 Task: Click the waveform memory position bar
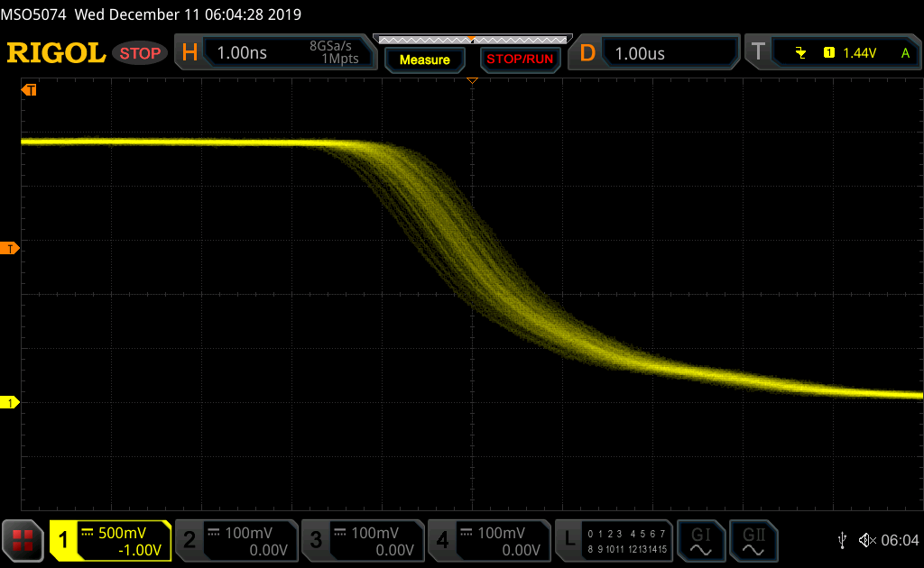tap(473, 40)
